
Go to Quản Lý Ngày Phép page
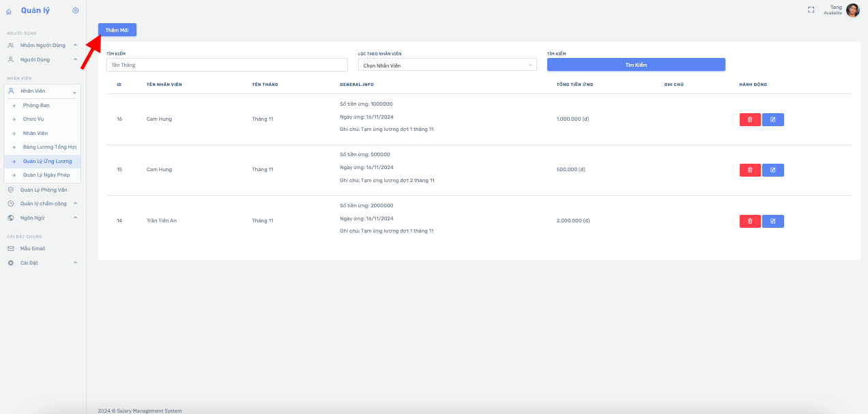[46, 175]
